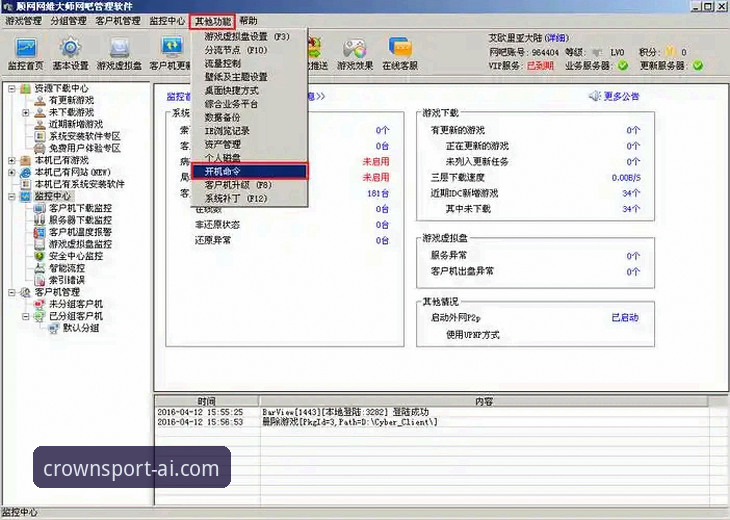730x520 pixels.
Task: Select 未分组客户机 tree icon
Action: (x=40, y=304)
